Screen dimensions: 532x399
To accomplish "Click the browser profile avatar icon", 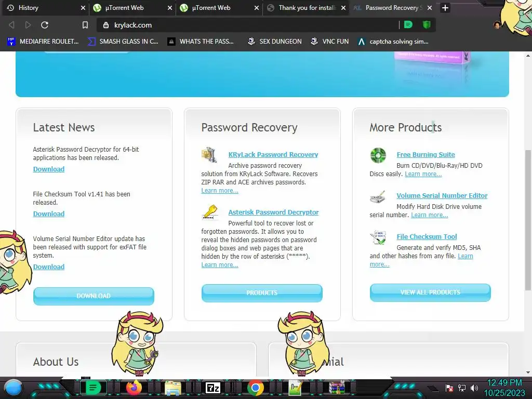I will [497, 25].
